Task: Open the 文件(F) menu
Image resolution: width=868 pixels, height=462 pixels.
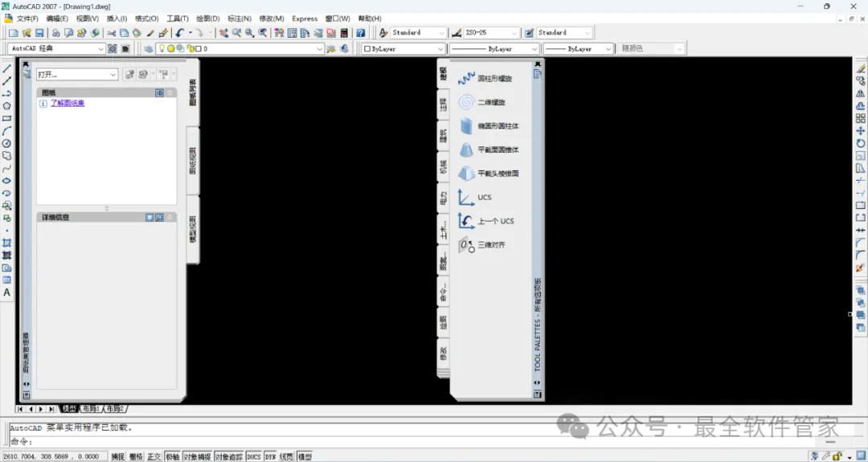Action: [x=27, y=18]
